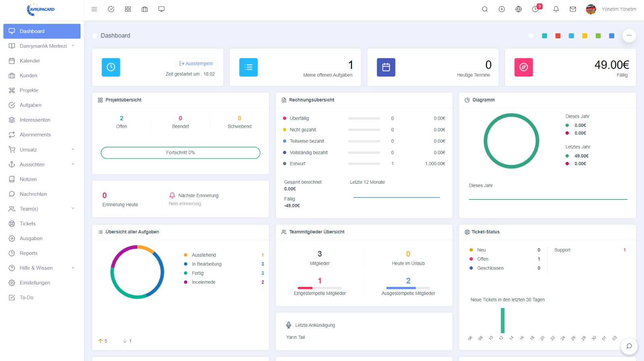Open the globe language icon
The height and width of the screenshot is (361, 644).
point(518,9)
